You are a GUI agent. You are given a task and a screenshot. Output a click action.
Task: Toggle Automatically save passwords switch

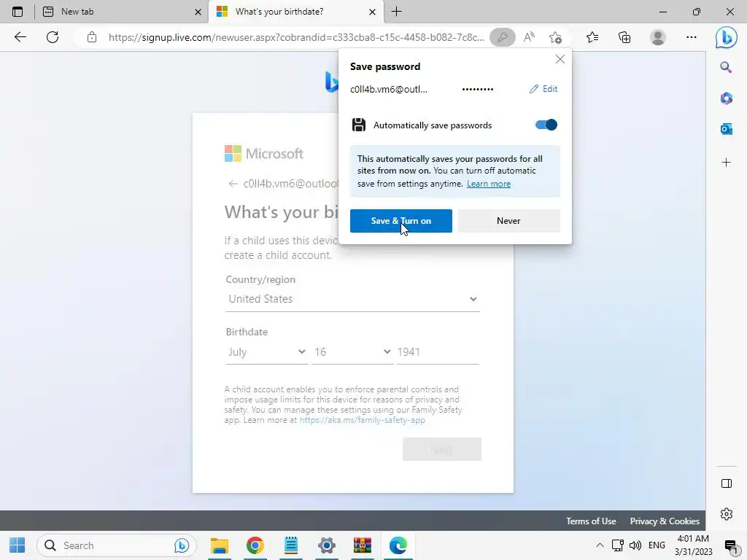pyautogui.click(x=546, y=125)
